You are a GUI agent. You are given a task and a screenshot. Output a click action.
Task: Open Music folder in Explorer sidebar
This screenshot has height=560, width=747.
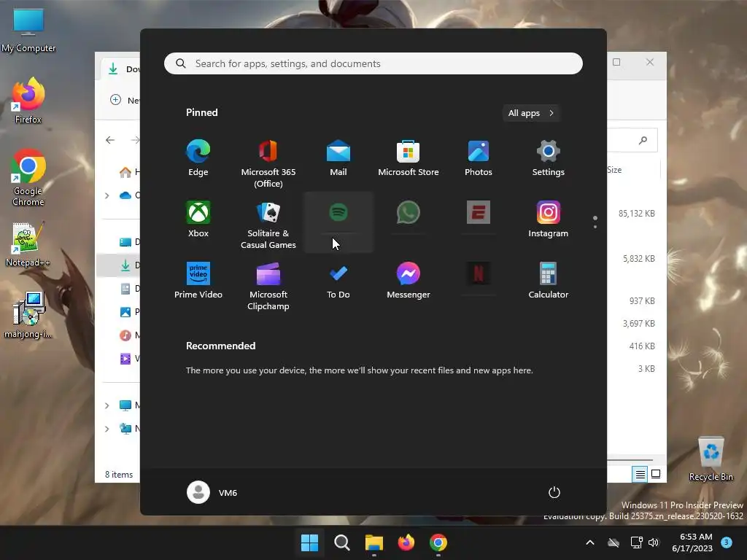coord(130,335)
